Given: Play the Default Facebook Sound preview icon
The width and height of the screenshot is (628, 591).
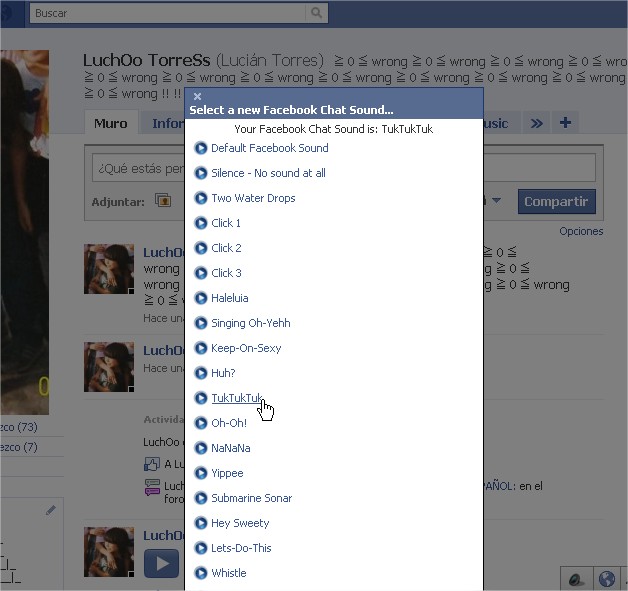Looking at the screenshot, I should (x=201, y=148).
